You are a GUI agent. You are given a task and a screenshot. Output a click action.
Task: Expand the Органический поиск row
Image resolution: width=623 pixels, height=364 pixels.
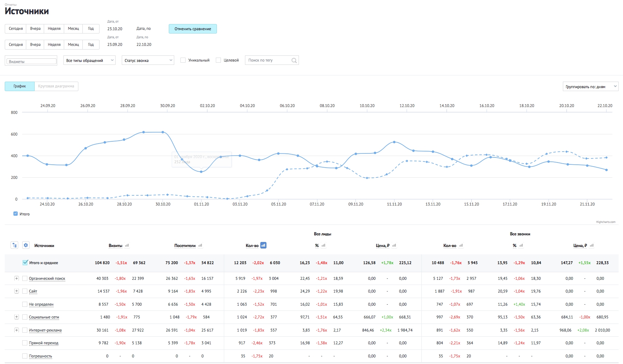(16, 278)
